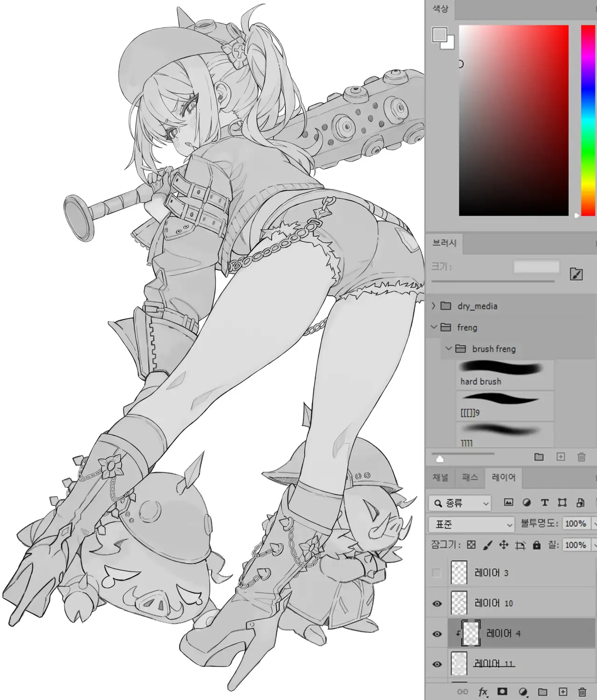The image size is (597, 700).
Task: Click the layer effects fx icon
Action: [x=483, y=692]
